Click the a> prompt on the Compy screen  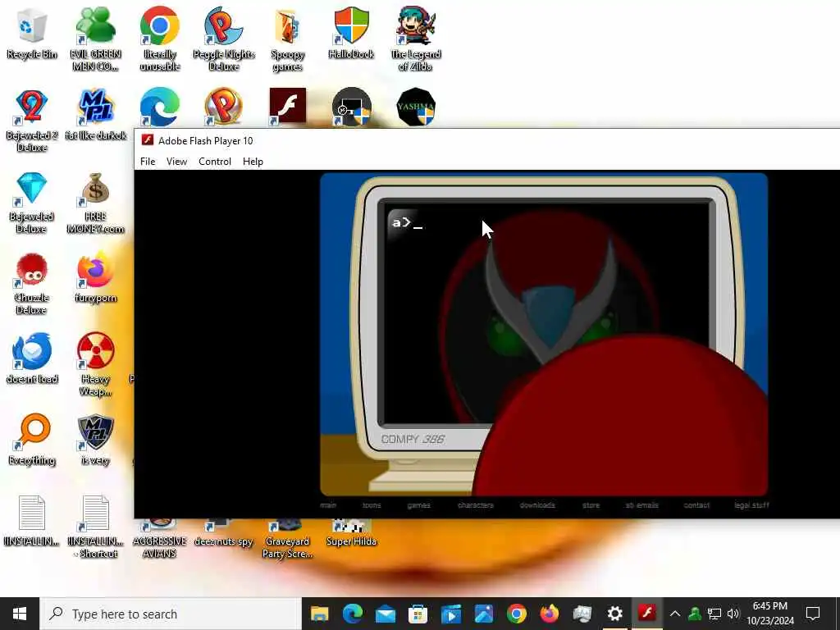point(407,223)
